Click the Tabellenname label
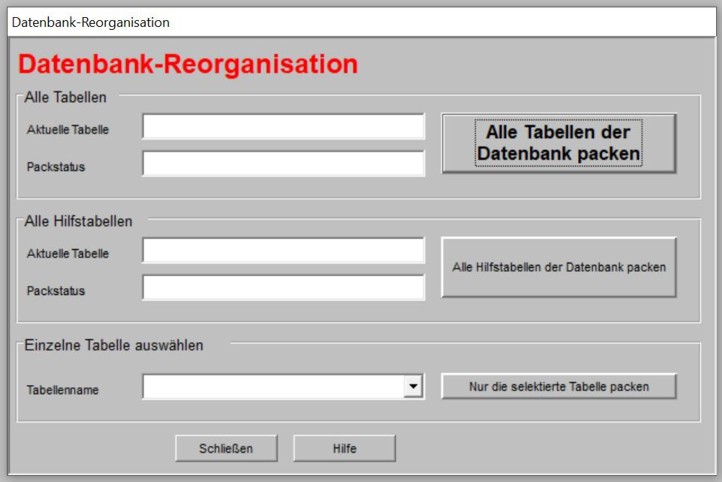This screenshot has width=722, height=482. click(63, 390)
